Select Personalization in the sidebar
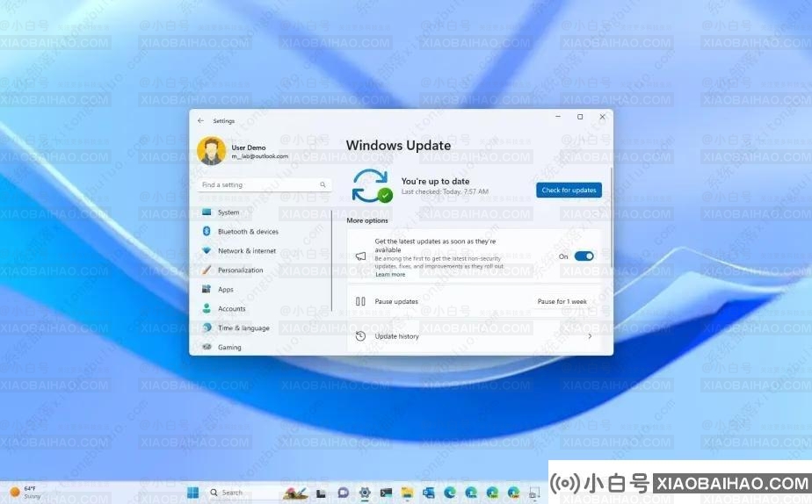 240,270
